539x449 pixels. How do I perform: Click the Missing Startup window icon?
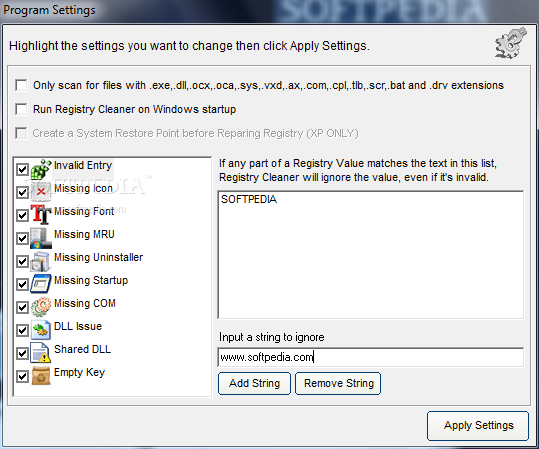(41, 284)
